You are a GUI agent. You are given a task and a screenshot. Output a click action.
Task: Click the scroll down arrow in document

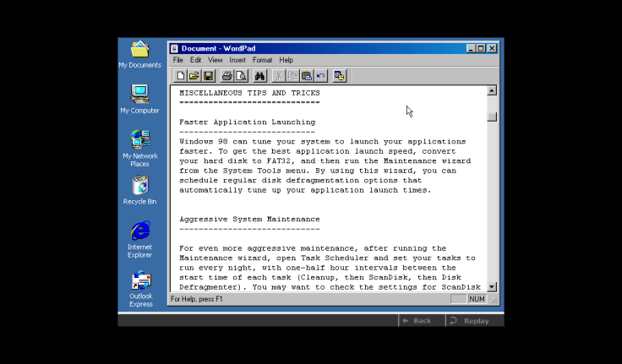[x=492, y=287]
